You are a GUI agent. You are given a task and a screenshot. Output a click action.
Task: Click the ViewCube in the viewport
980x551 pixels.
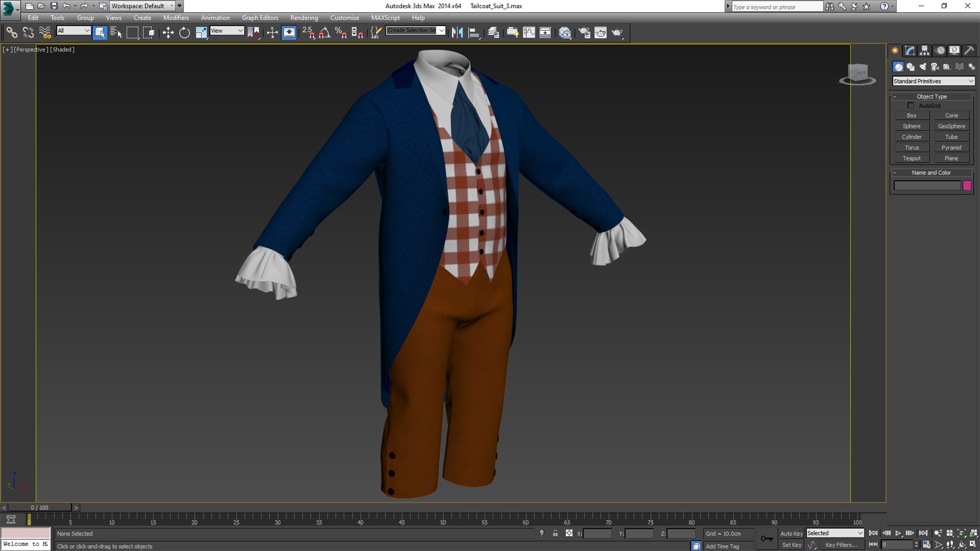click(857, 74)
